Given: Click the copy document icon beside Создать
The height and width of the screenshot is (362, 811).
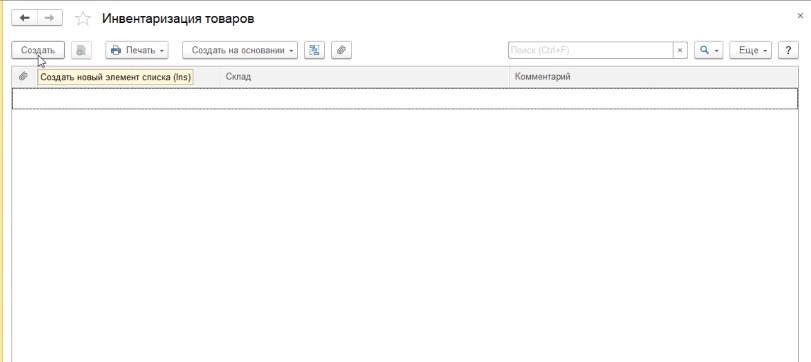Looking at the screenshot, I should click(81, 50).
